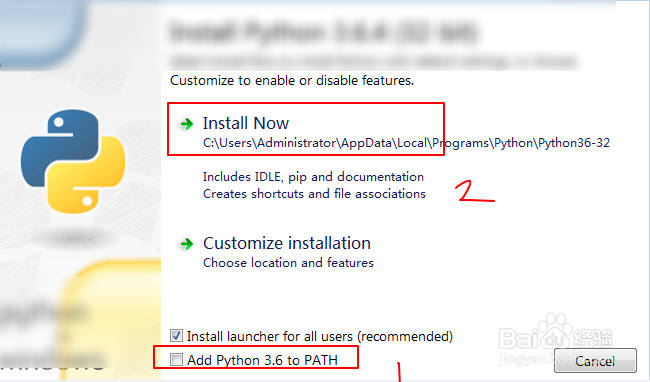Click 'Creates shortcuts and file associations' text
Viewport: 650px width, 382px height.
pos(314,194)
